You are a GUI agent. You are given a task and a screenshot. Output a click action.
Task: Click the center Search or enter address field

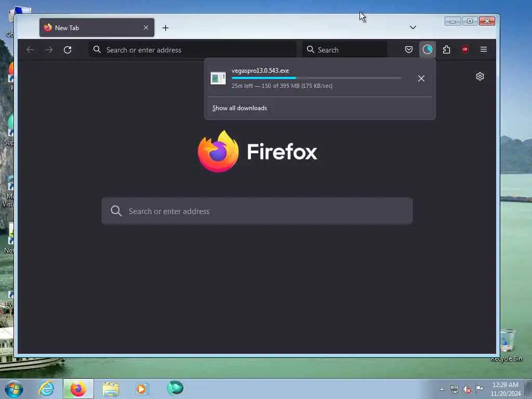[257, 211]
